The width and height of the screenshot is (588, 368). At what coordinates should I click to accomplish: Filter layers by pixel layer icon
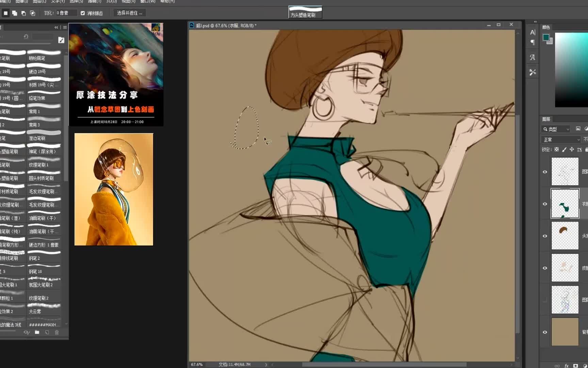coord(578,129)
